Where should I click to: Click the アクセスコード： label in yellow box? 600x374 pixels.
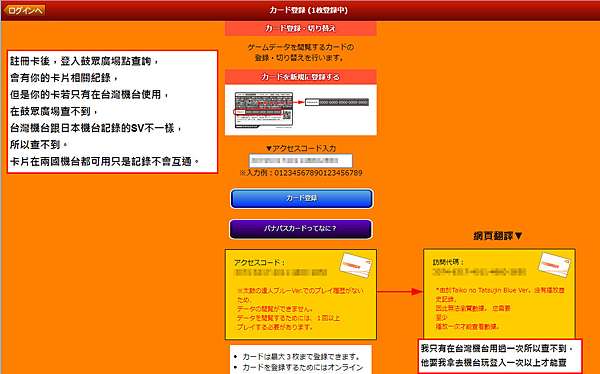coord(259,263)
